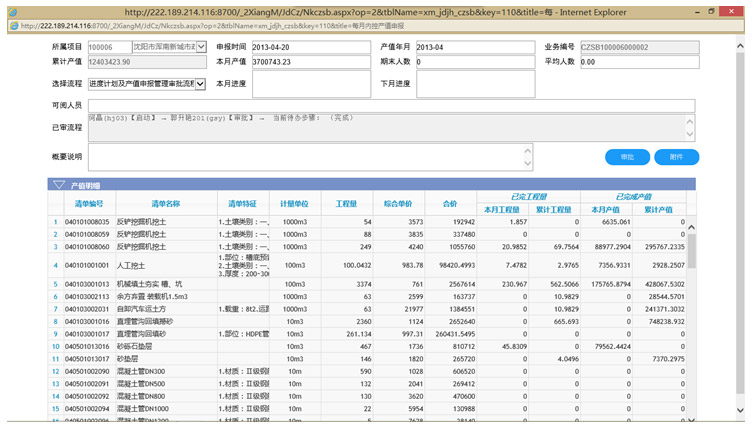Click the 已审流程 approval history box
The height and width of the screenshot is (432, 753).
(391, 128)
